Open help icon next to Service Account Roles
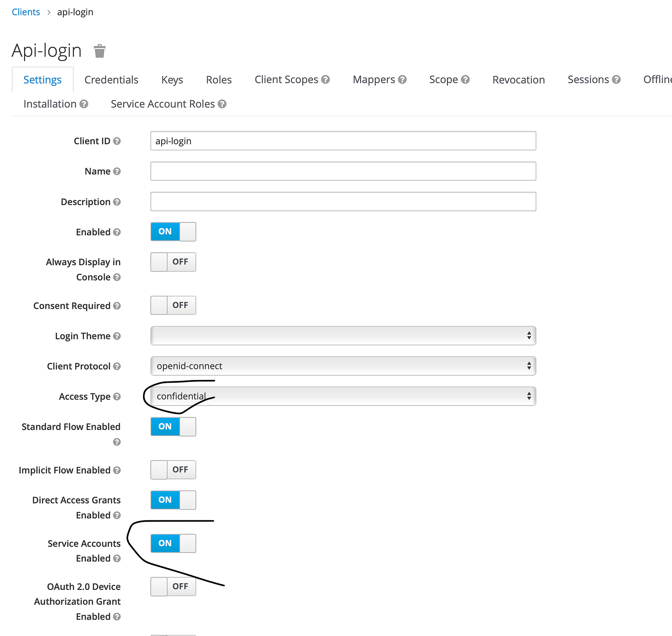 pos(222,104)
